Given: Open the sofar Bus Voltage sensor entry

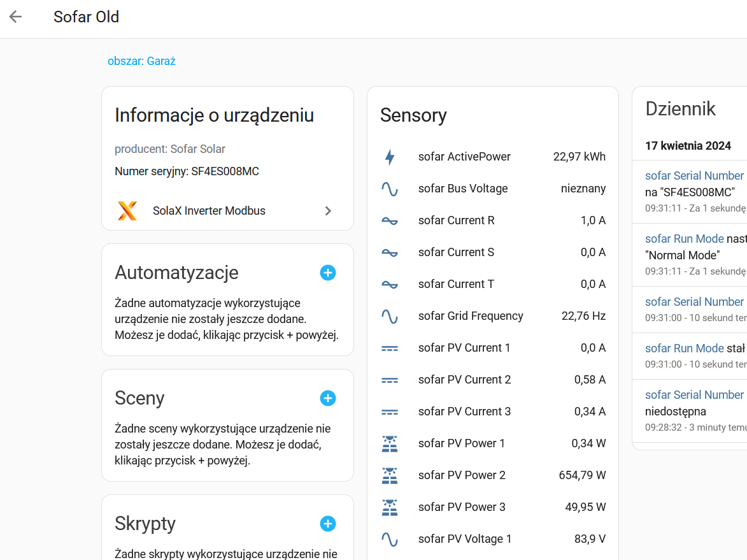Looking at the screenshot, I should tap(493, 189).
